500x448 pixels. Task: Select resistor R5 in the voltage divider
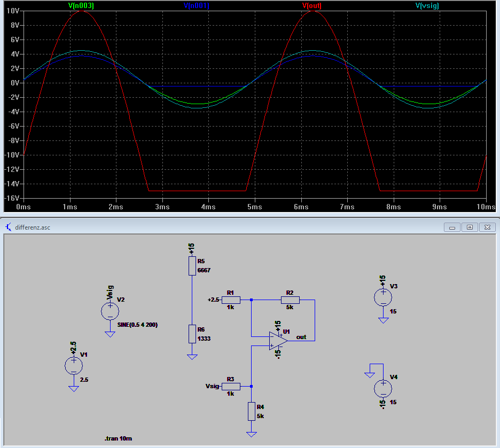[192, 265]
